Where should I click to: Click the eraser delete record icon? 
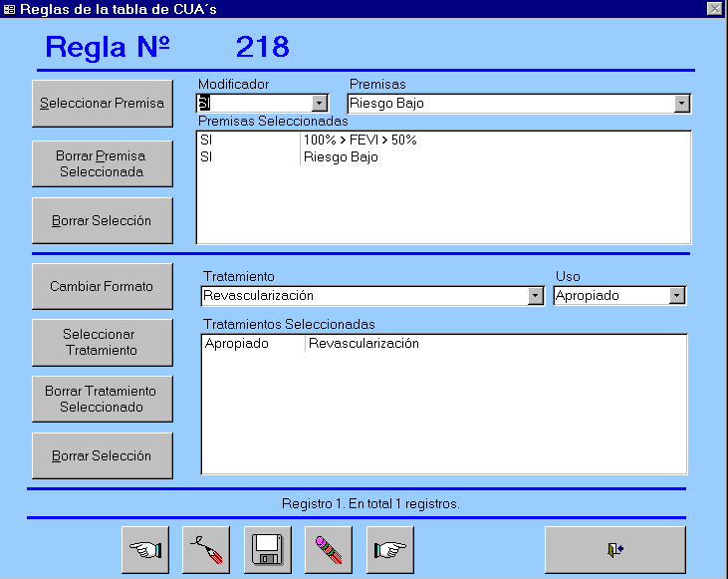tap(329, 549)
